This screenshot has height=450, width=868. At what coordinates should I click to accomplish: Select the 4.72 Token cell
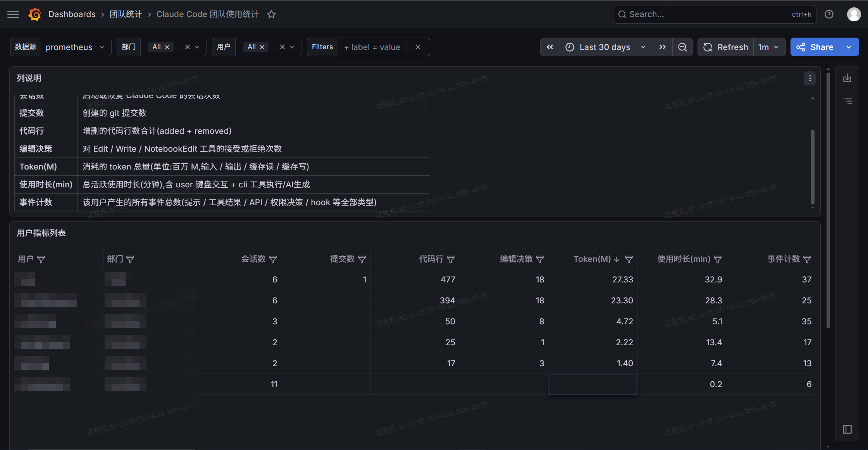tap(592, 322)
